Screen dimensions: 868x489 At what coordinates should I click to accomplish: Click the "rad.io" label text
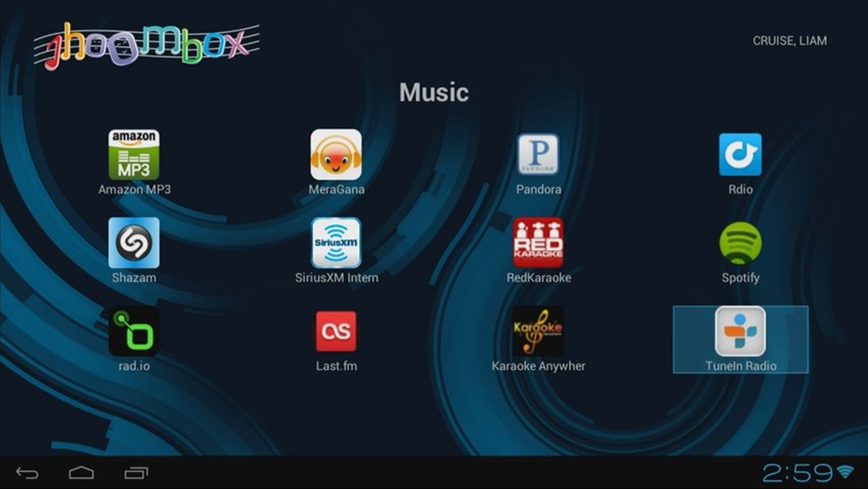(x=134, y=366)
